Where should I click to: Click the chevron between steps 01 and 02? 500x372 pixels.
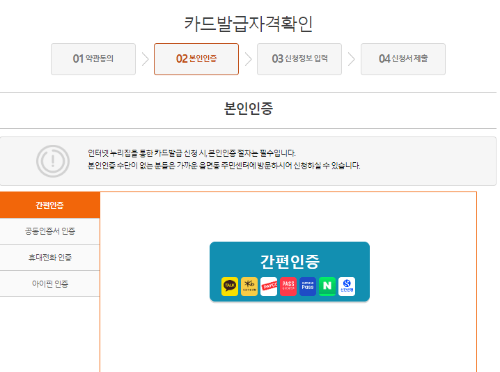(x=145, y=59)
